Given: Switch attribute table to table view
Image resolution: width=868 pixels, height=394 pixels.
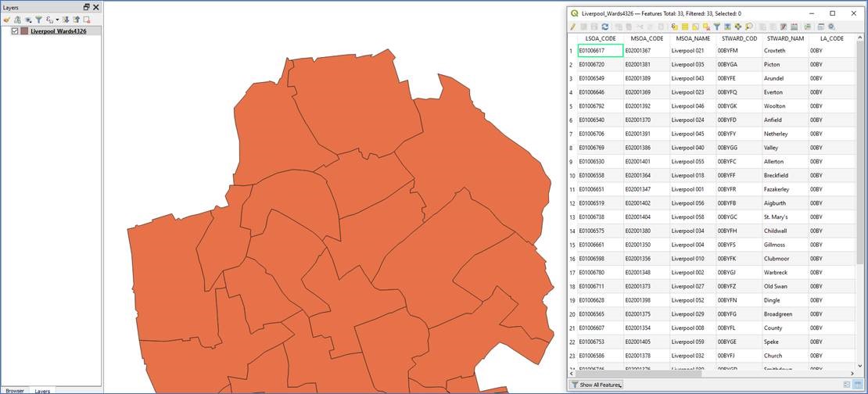Looking at the screenshot, I should (858, 385).
